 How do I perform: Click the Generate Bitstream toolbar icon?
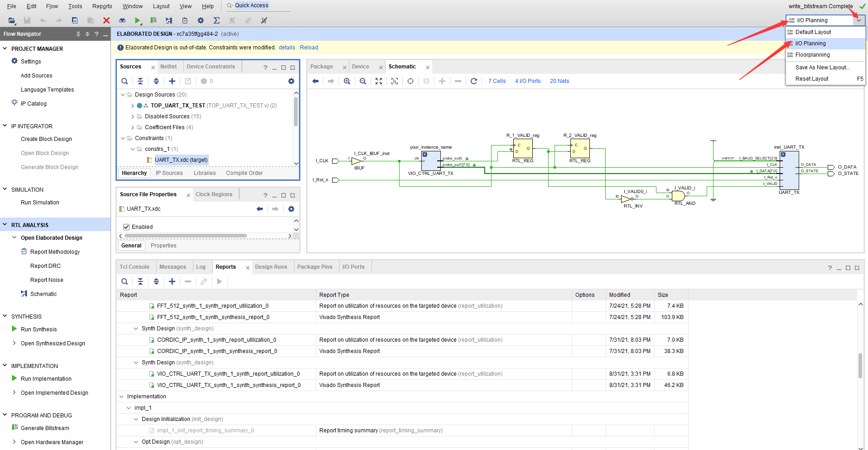153,20
